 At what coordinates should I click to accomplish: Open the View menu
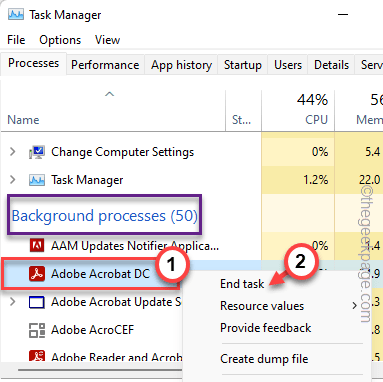click(x=107, y=40)
